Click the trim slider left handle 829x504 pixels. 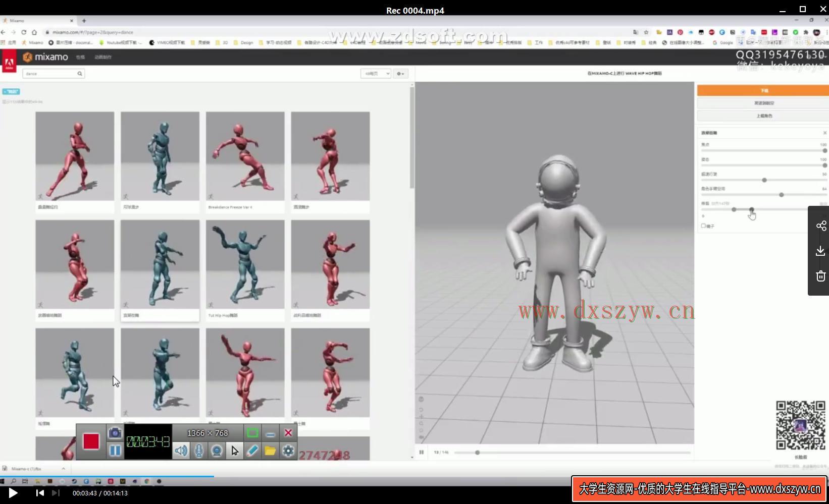(x=734, y=209)
